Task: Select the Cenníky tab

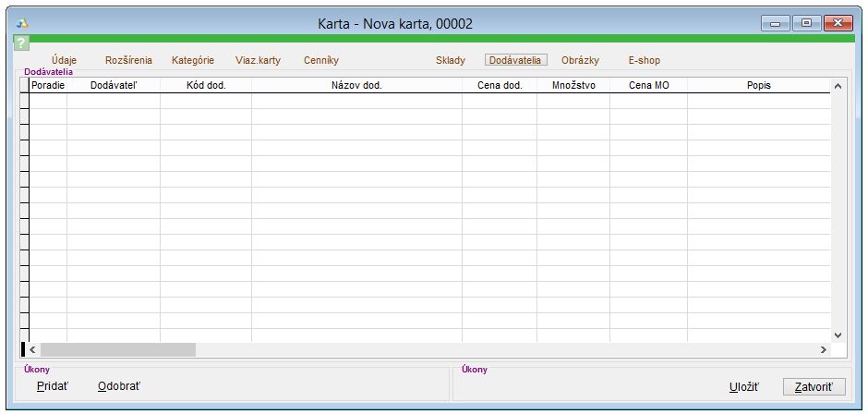Action: (321, 60)
